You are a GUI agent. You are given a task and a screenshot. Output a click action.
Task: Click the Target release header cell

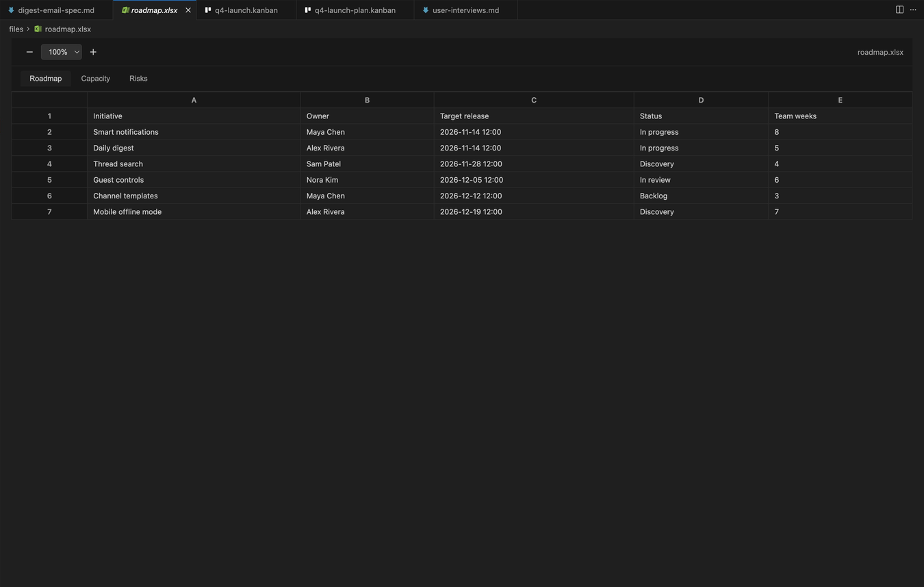(x=534, y=116)
